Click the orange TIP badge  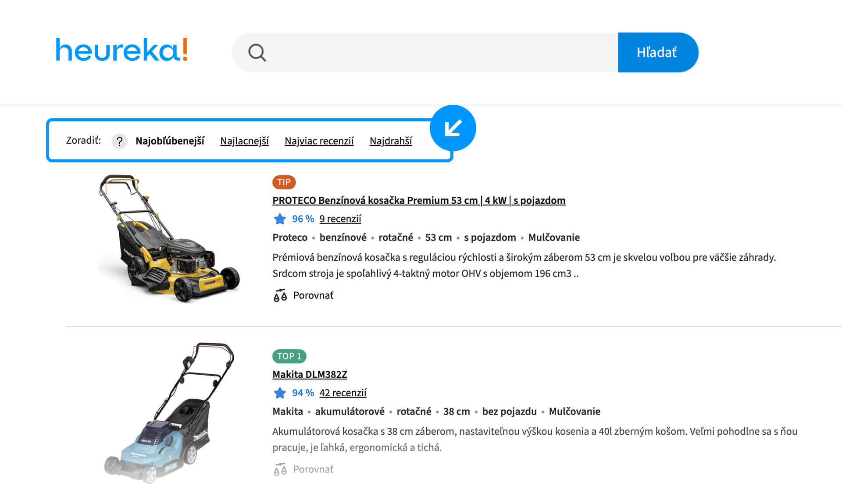[284, 182]
